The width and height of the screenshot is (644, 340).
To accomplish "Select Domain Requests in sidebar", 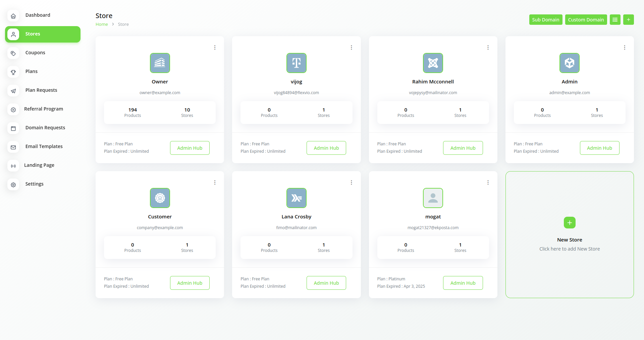I will (x=45, y=128).
